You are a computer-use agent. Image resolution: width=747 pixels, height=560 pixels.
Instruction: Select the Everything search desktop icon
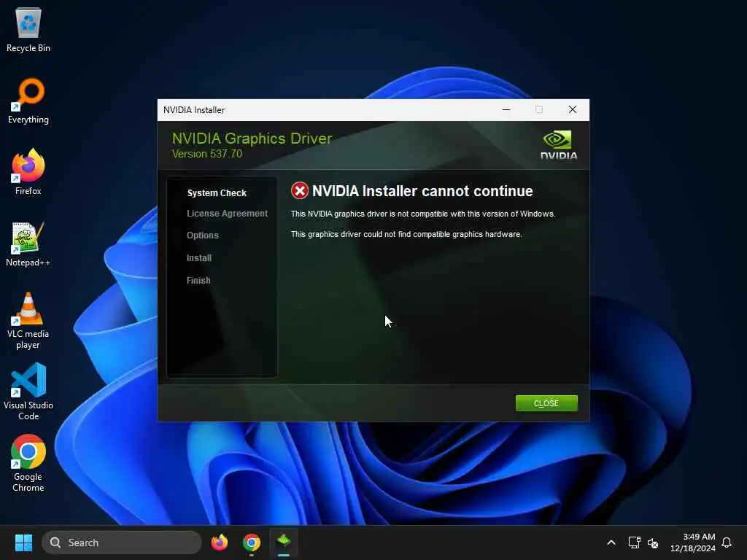[28, 101]
